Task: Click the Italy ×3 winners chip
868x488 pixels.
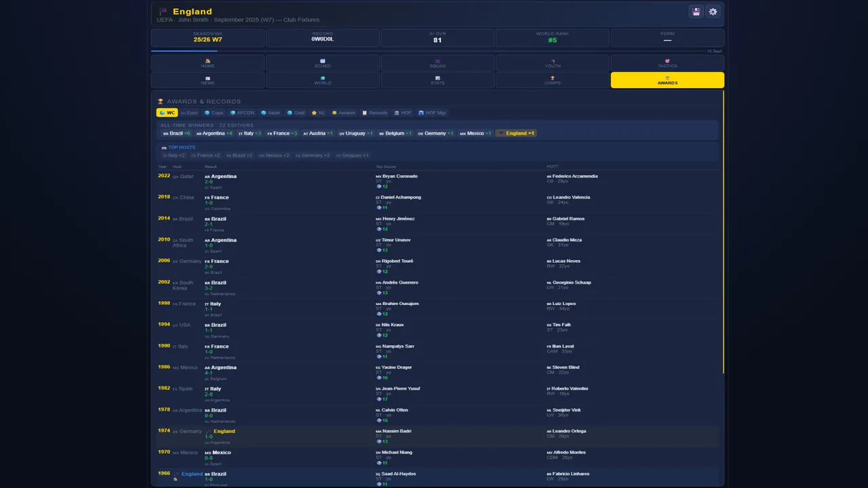Action: coord(250,134)
